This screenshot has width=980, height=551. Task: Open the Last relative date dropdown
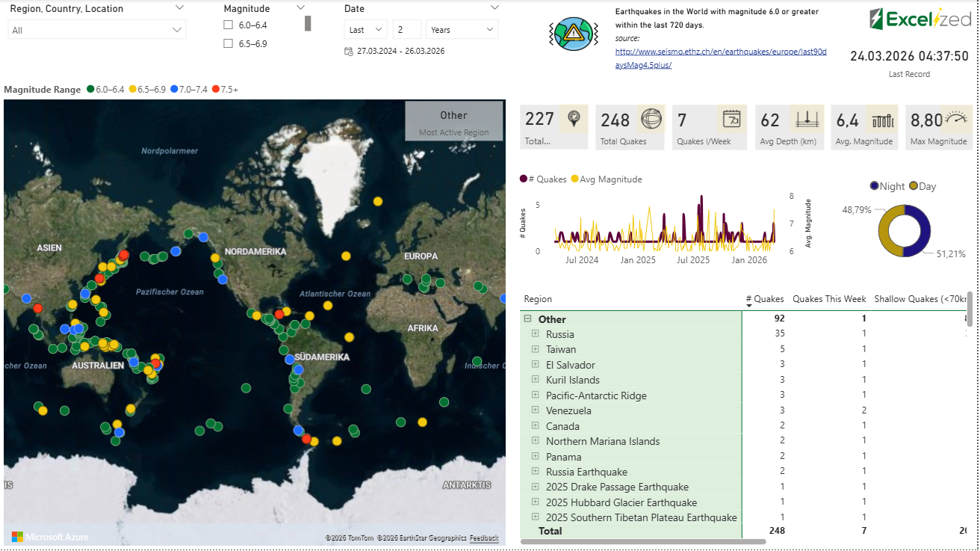(365, 30)
